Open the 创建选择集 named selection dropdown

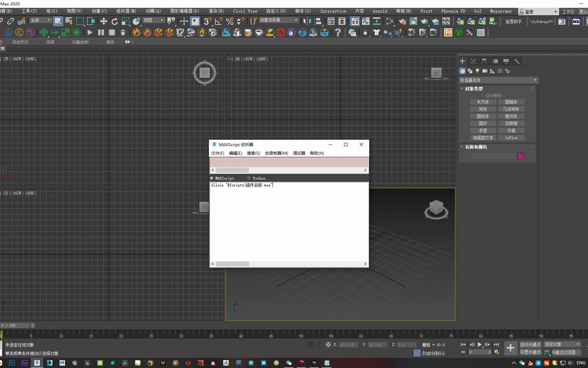click(x=279, y=20)
